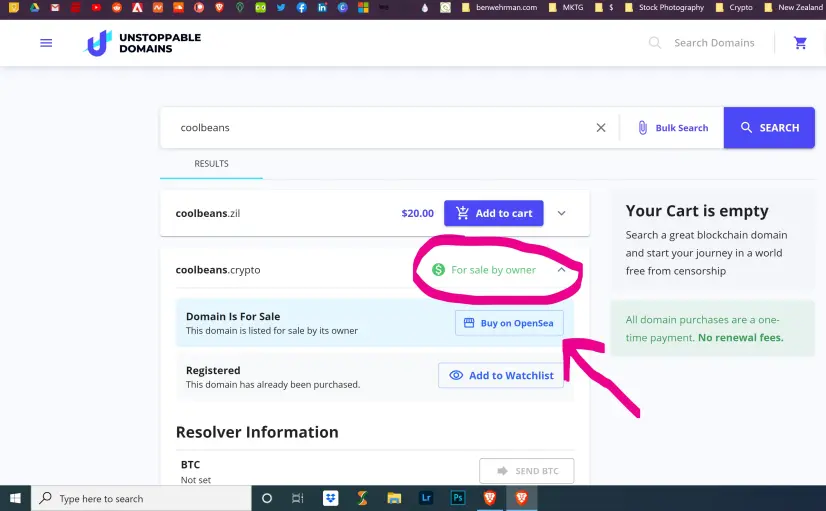This screenshot has width=826, height=511.
Task: Click the paperclip Bulk Search icon
Action: tap(643, 127)
